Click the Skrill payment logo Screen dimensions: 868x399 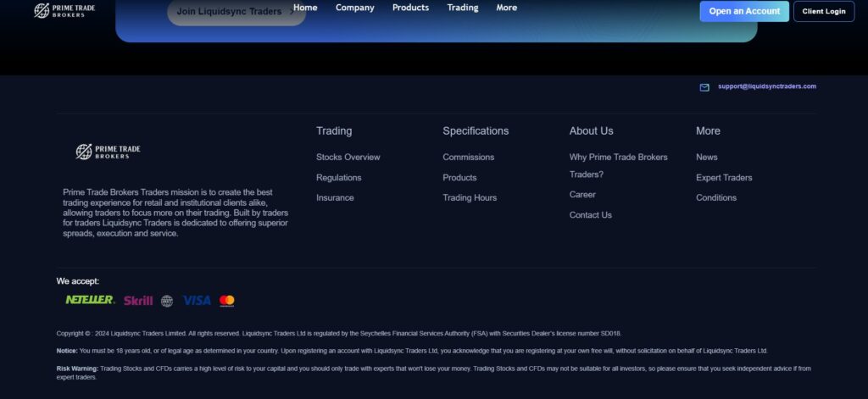point(138,301)
